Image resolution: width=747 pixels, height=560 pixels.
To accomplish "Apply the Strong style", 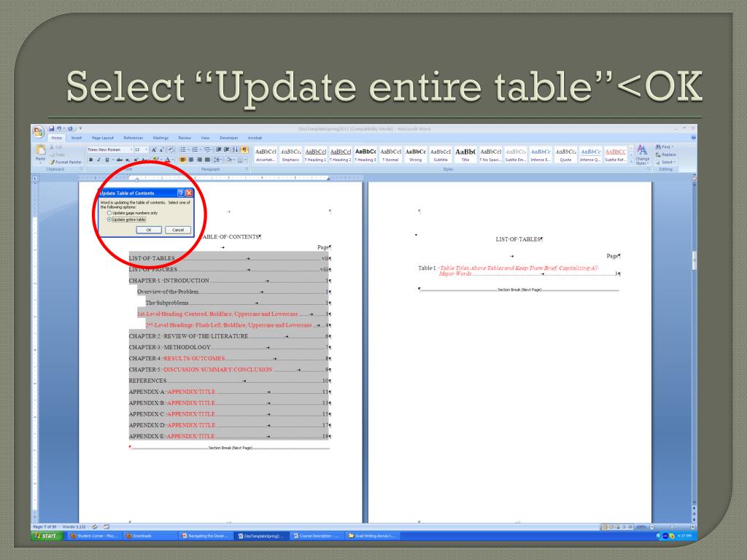I will pos(415,155).
